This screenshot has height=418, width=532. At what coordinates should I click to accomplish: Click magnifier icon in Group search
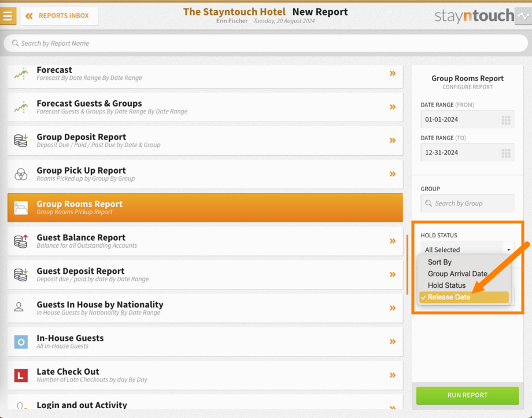tap(428, 203)
